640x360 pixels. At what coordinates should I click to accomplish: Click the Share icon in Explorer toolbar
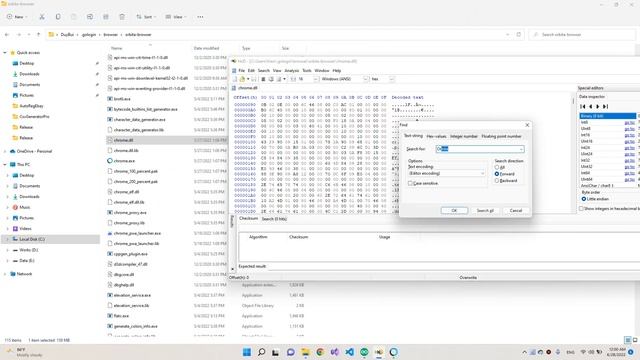pyautogui.click(x=106, y=17)
